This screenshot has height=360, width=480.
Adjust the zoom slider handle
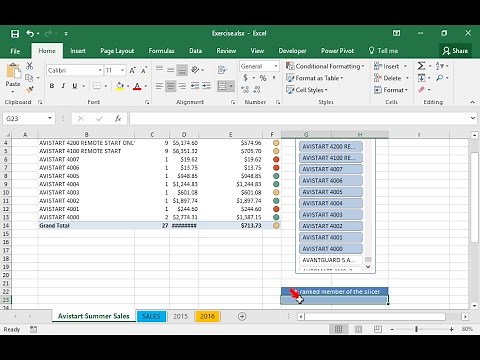pyautogui.click(x=416, y=329)
